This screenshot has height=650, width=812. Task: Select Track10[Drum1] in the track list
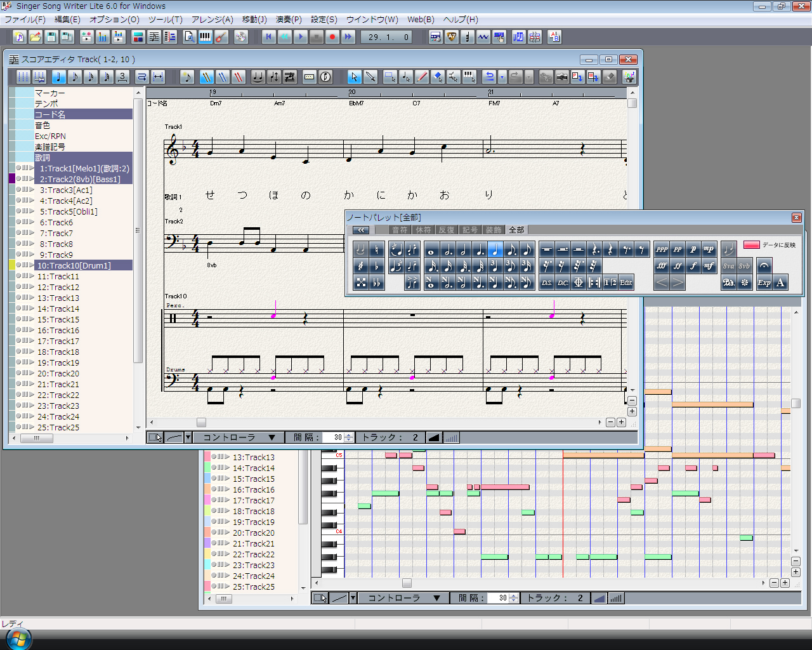pyautogui.click(x=83, y=265)
